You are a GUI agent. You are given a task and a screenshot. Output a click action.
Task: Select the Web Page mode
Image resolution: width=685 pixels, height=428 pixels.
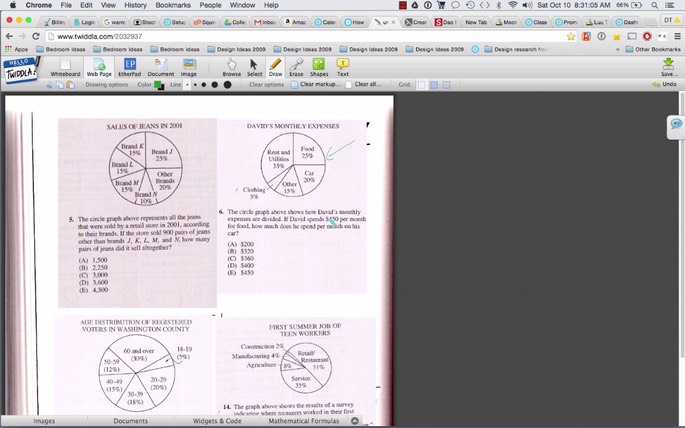click(x=99, y=68)
